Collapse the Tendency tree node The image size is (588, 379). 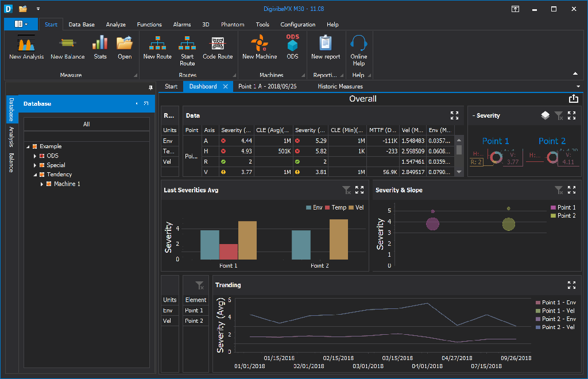(35, 175)
